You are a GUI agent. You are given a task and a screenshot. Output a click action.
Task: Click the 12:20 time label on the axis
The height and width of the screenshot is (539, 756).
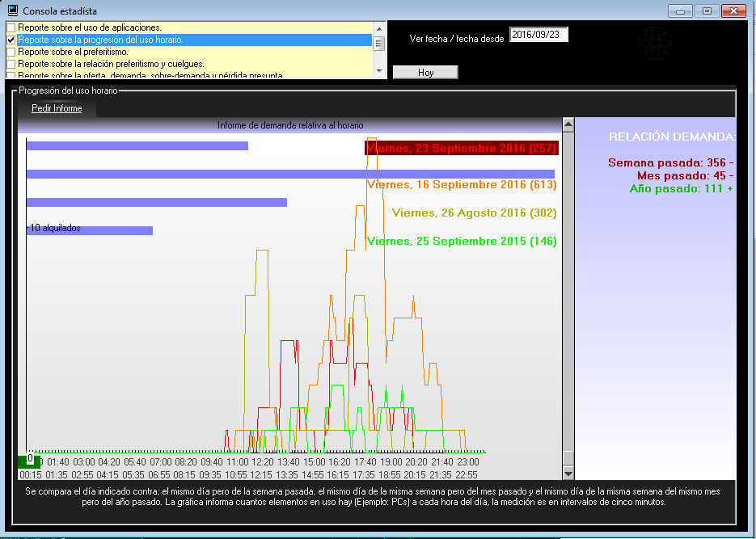(263, 462)
